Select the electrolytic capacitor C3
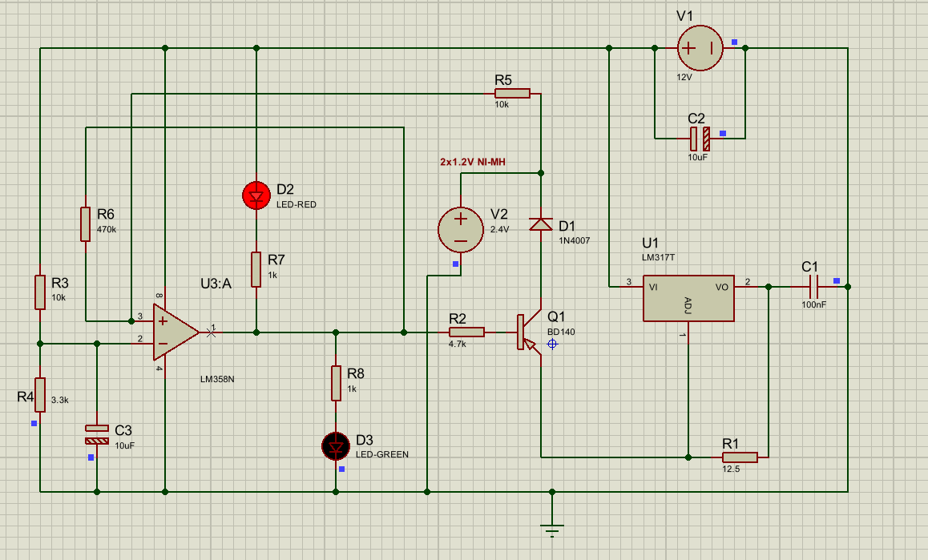The image size is (928, 560). click(97, 433)
